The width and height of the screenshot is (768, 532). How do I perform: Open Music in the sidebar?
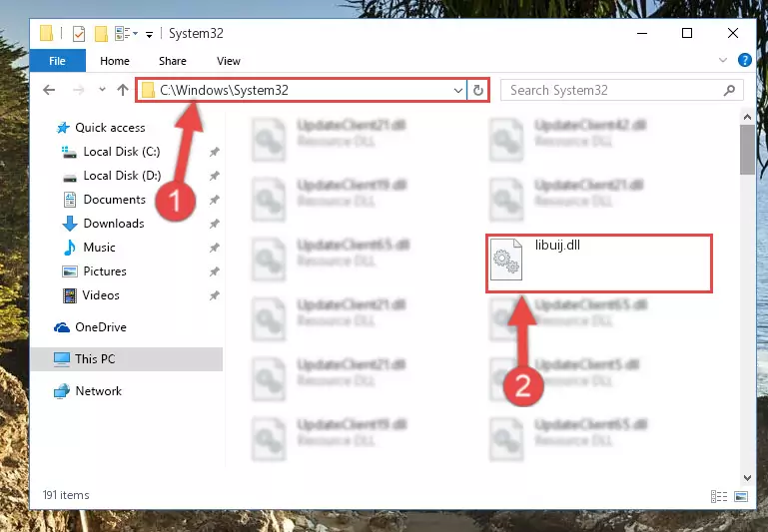click(99, 248)
